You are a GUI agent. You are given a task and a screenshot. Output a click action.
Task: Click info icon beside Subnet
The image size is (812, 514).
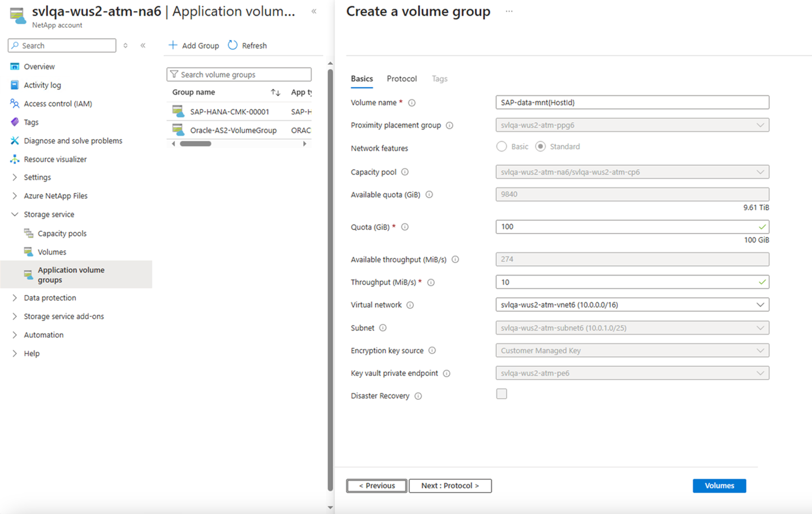coord(383,328)
